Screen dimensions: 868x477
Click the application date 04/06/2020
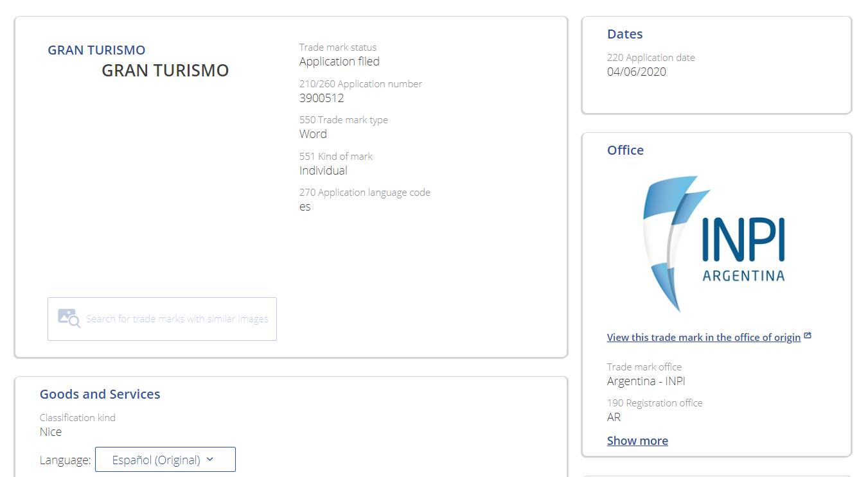point(636,72)
